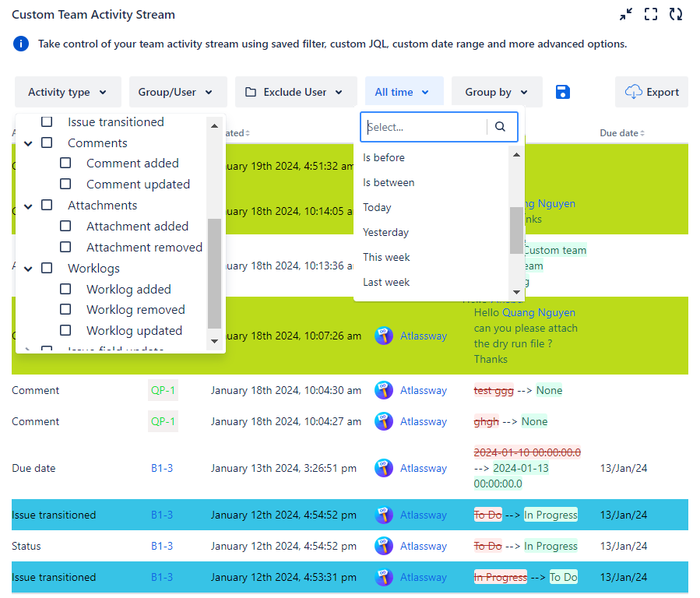This screenshot has width=700, height=598.
Task: Open issue QP-1 from a Comment row
Action: click(x=163, y=390)
